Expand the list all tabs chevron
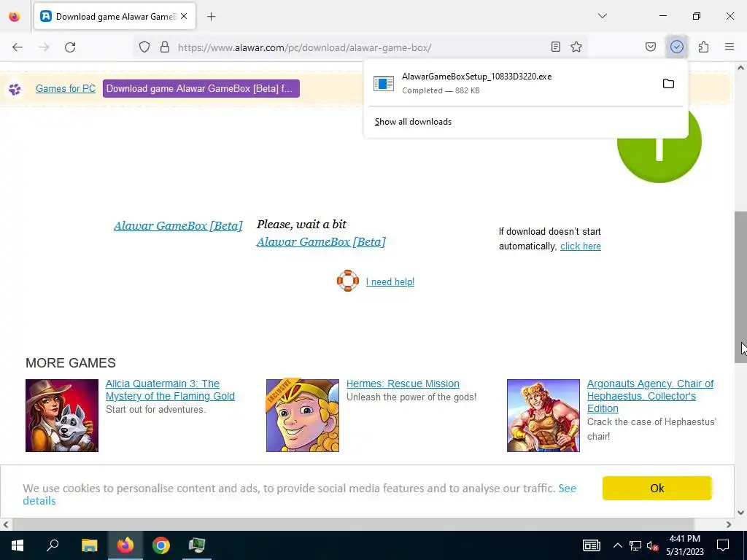The image size is (747, 560). coord(603,16)
